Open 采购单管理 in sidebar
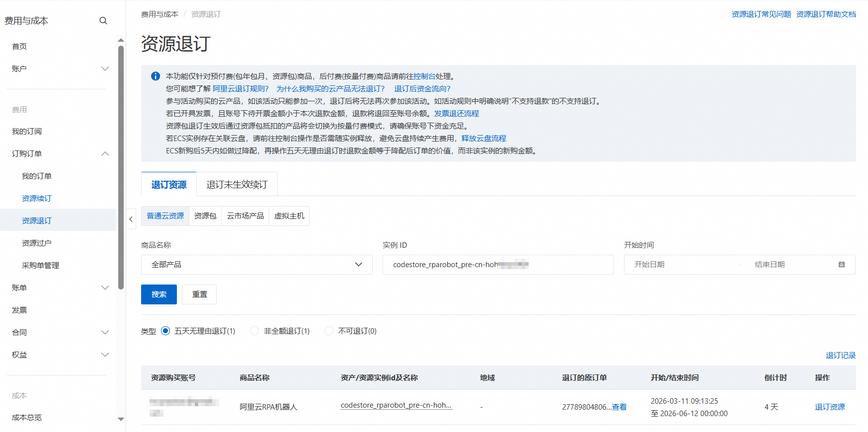This screenshot has height=432, width=868. point(40,265)
